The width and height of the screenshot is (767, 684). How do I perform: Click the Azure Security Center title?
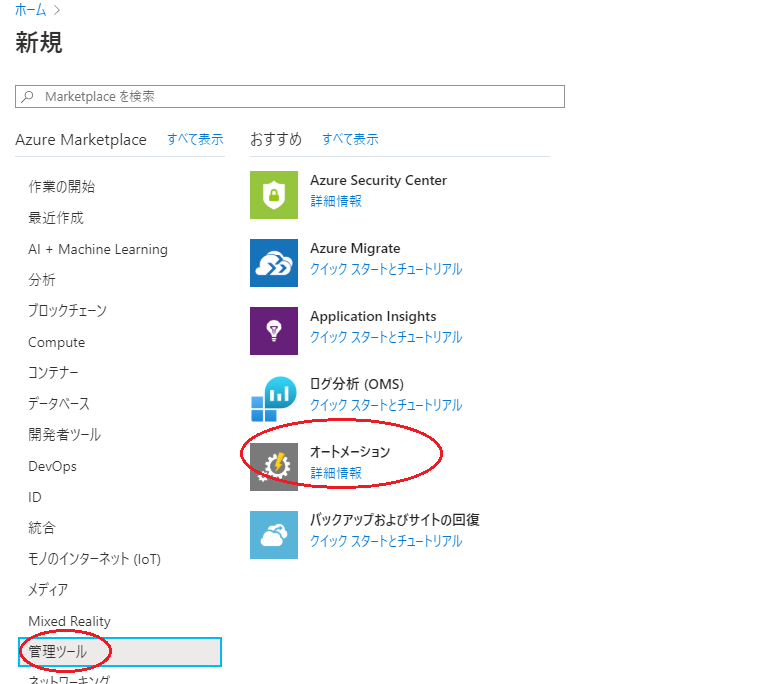pyautogui.click(x=378, y=181)
